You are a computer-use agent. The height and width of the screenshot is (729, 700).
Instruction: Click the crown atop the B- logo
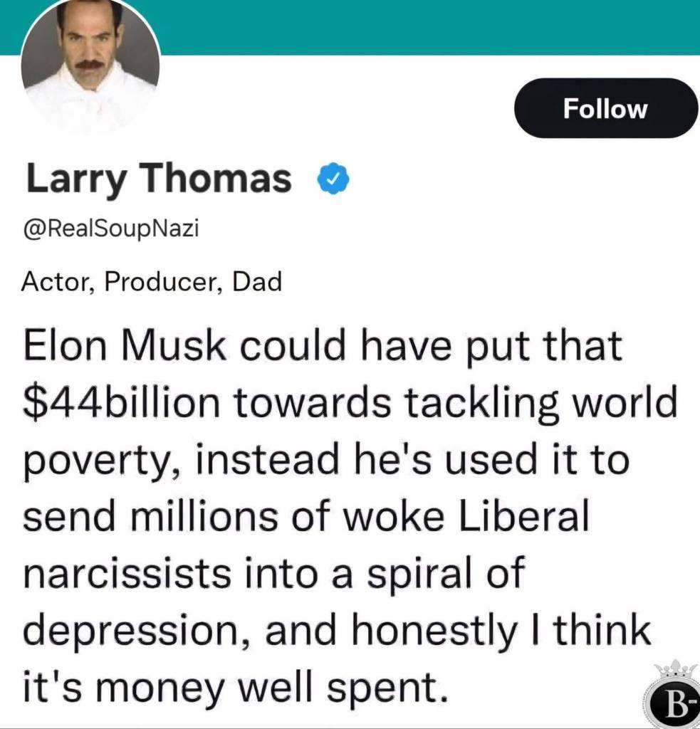(x=676, y=670)
